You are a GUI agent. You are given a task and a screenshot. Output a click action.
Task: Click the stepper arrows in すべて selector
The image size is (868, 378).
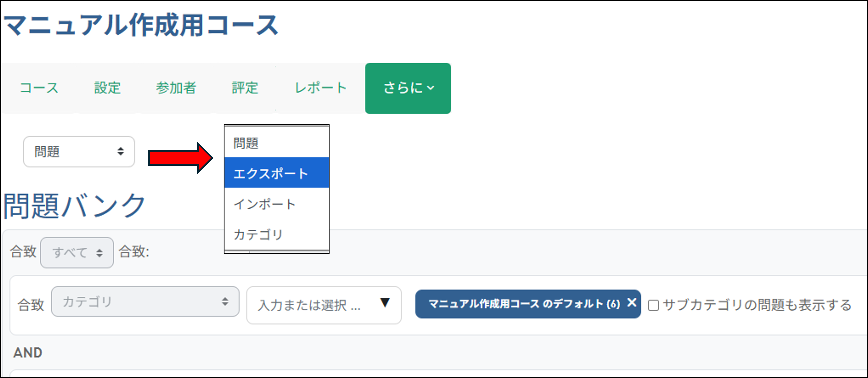click(x=100, y=252)
